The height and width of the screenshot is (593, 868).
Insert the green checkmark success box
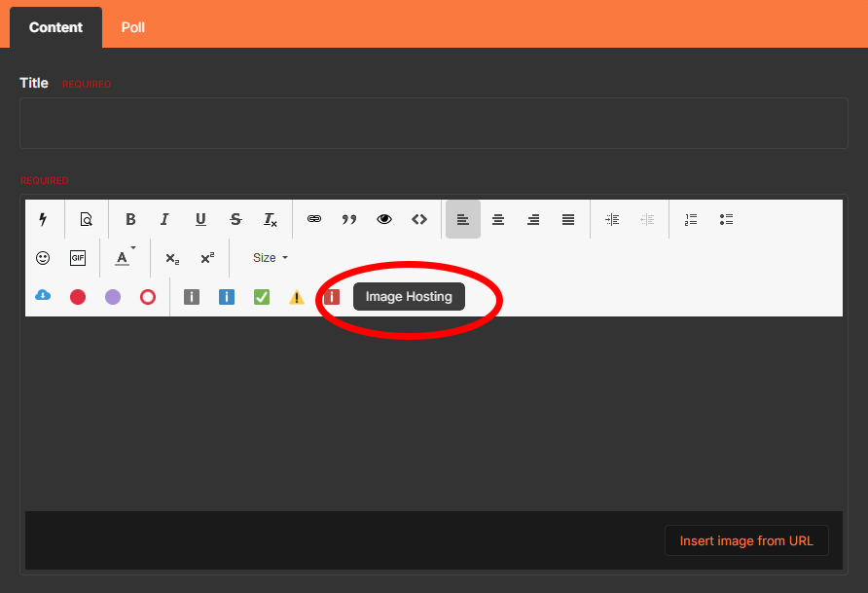pyautogui.click(x=262, y=297)
